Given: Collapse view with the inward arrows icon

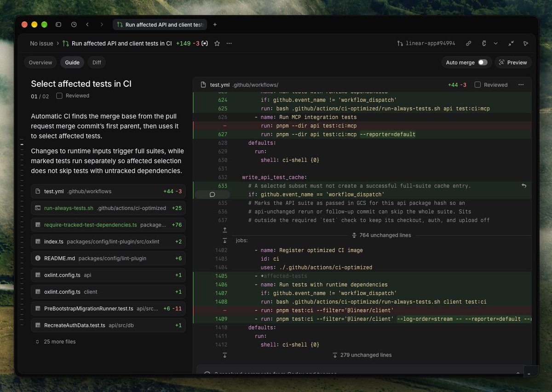Looking at the screenshot, I should tap(511, 43).
